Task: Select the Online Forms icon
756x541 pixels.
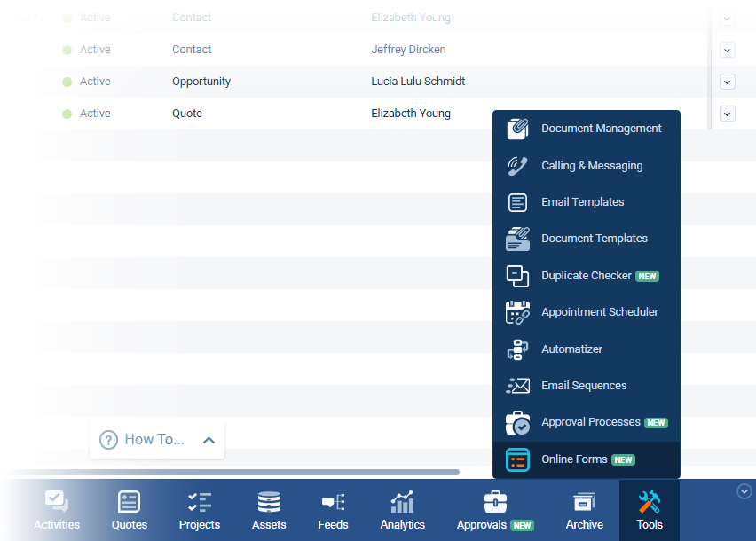Action: click(517, 459)
